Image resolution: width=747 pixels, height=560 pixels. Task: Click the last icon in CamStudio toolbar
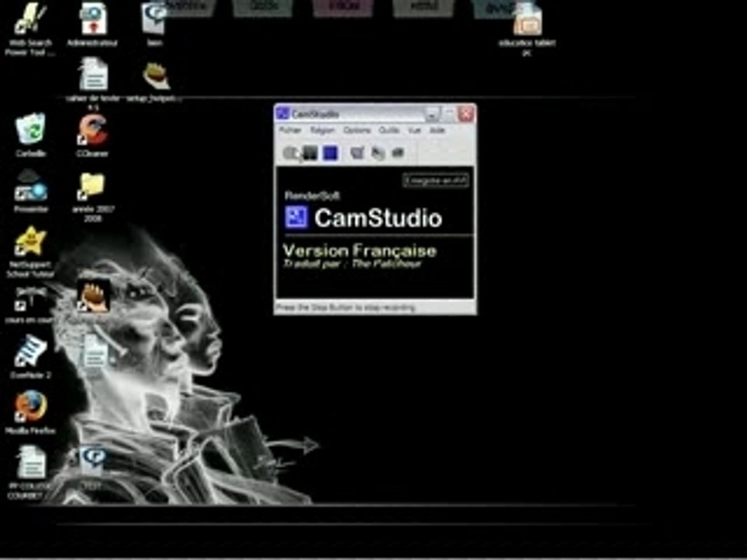pos(398,153)
